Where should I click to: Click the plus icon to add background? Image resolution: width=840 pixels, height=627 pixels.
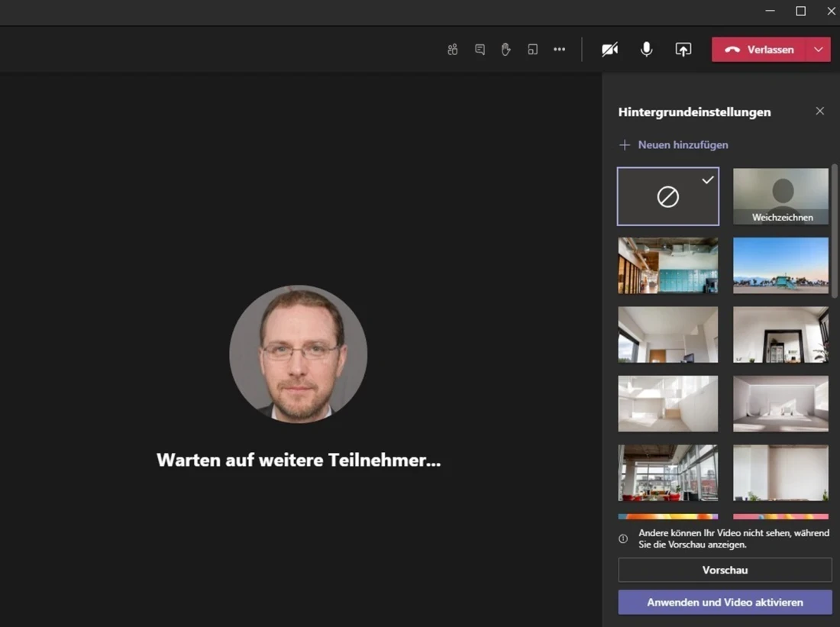pos(625,144)
